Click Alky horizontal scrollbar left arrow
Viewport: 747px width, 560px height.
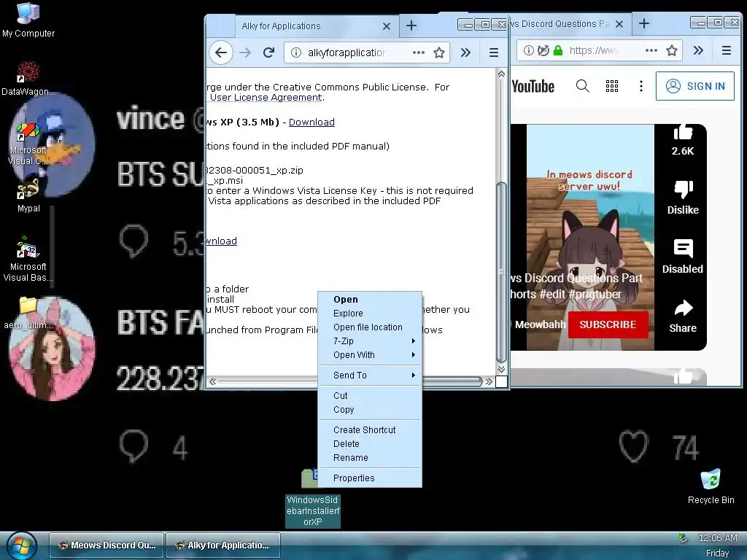pyautogui.click(x=212, y=381)
